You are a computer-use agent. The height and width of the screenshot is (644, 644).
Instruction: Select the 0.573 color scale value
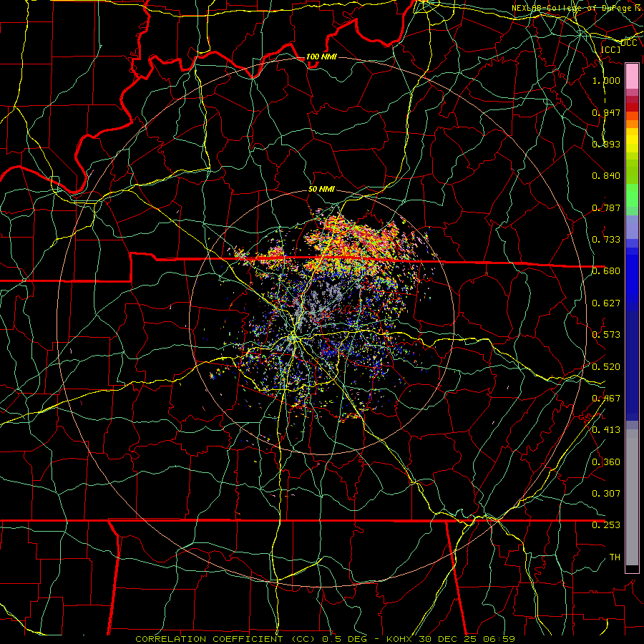coord(606,334)
